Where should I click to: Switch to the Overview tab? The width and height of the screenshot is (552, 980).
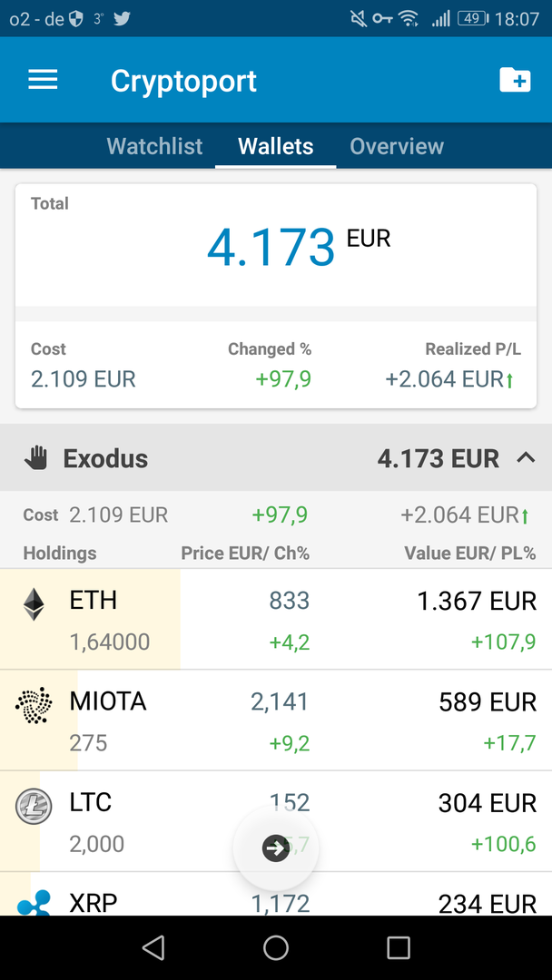(x=397, y=146)
